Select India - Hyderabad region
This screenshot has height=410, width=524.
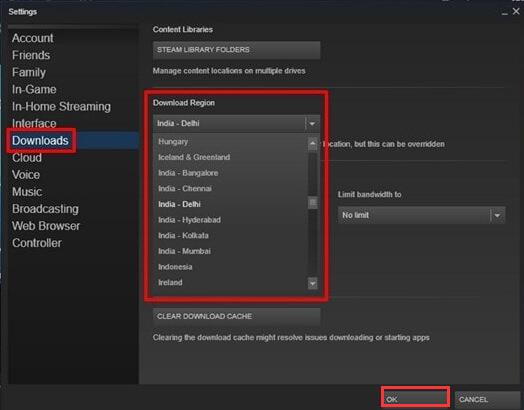[230, 220]
